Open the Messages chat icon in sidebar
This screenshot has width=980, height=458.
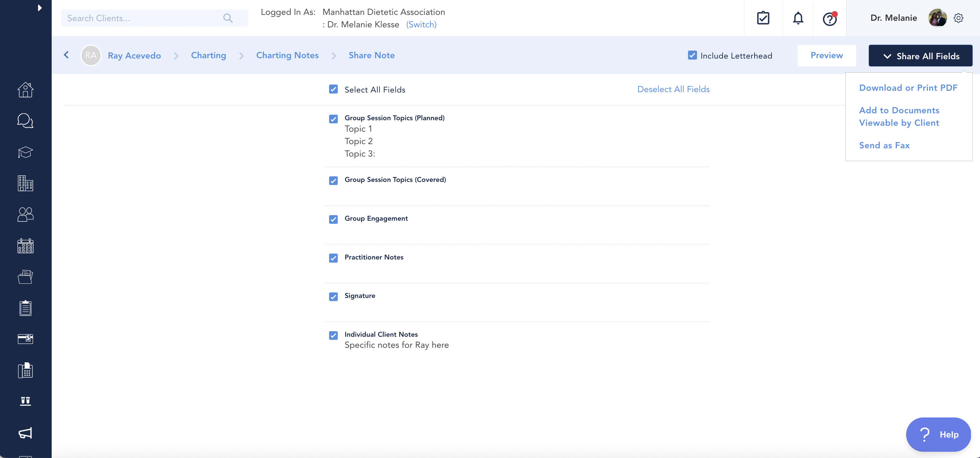tap(25, 121)
